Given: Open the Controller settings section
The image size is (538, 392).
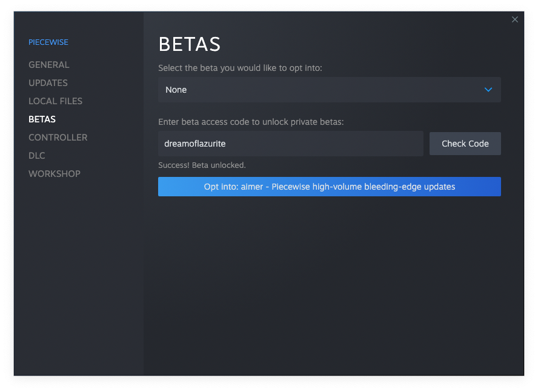Looking at the screenshot, I should [58, 138].
